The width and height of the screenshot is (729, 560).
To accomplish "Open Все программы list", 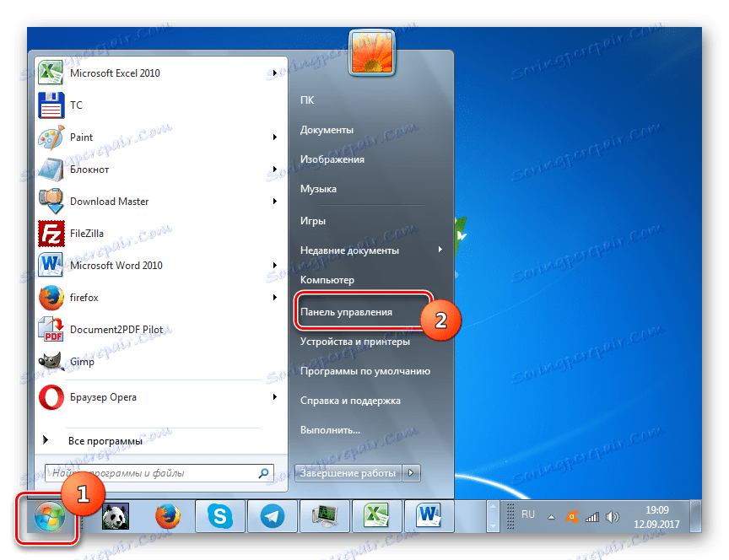I will coord(105,441).
